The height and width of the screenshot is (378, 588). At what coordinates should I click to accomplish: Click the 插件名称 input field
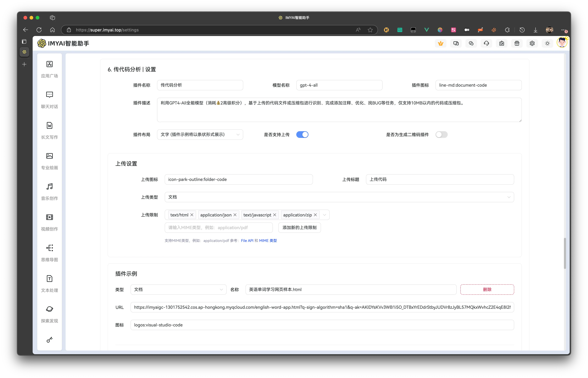tap(200, 85)
